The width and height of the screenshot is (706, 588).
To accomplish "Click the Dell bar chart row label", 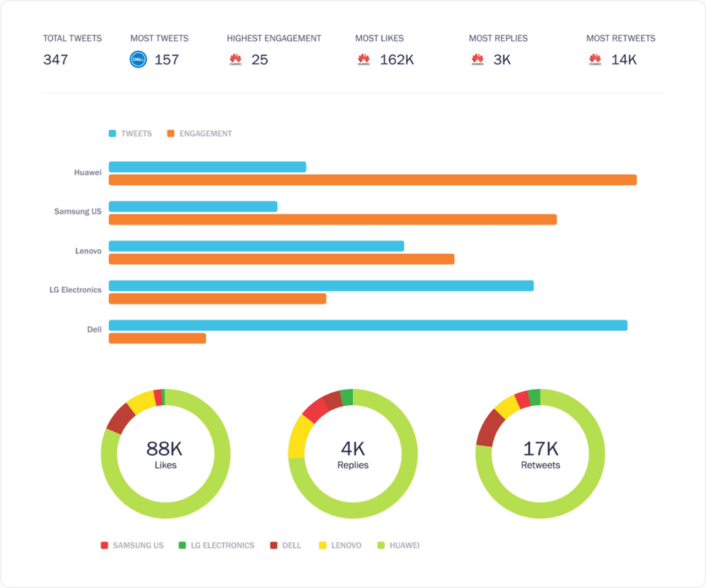I will pos(94,329).
